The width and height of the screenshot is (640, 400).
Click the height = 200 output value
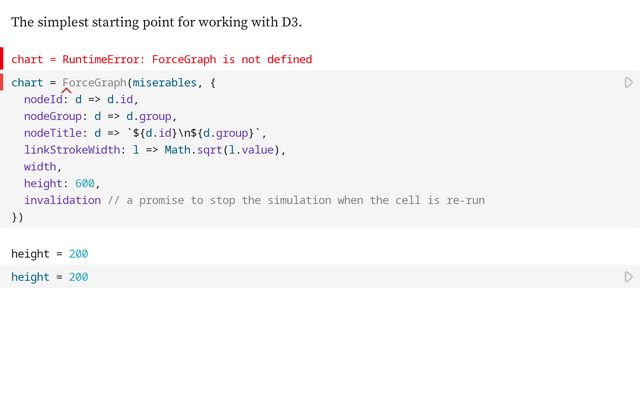79,254
